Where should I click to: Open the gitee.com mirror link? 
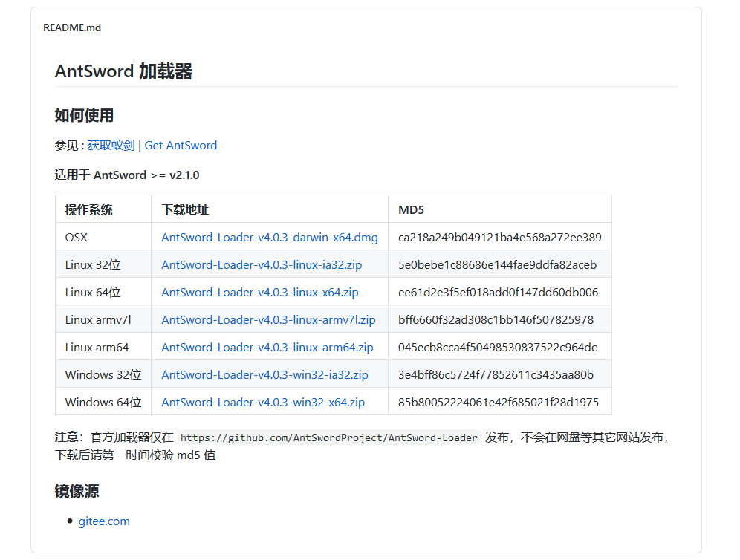pyautogui.click(x=104, y=521)
